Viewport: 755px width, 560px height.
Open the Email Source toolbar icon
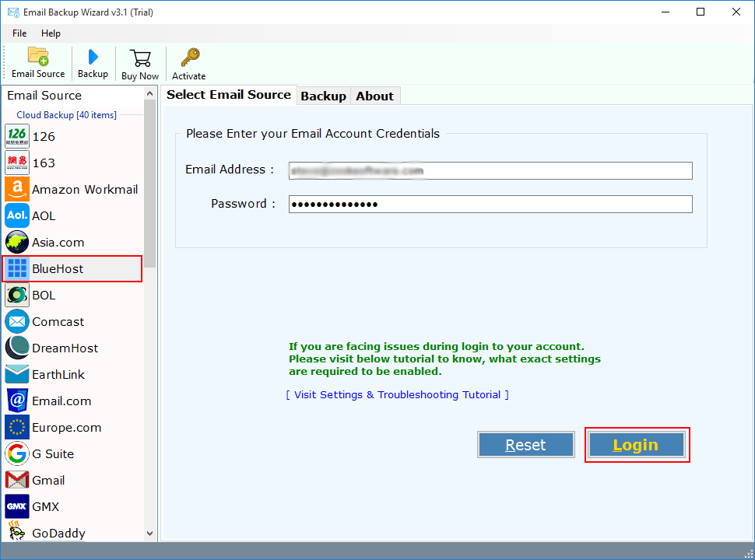click(38, 56)
